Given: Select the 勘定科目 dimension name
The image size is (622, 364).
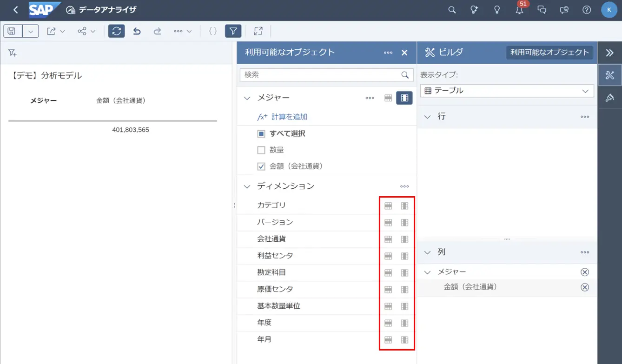Looking at the screenshot, I should click(x=271, y=272).
